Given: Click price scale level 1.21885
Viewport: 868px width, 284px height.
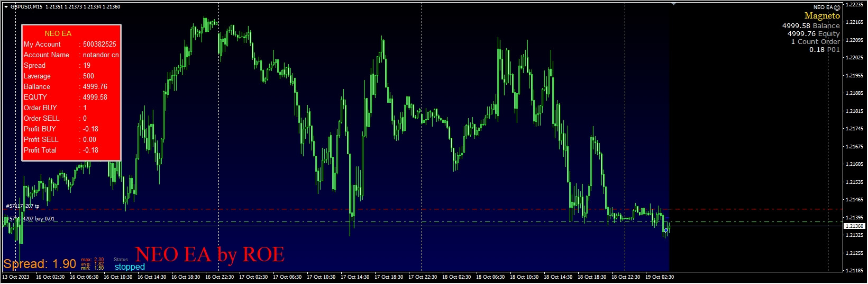Looking at the screenshot, I should coord(855,93).
